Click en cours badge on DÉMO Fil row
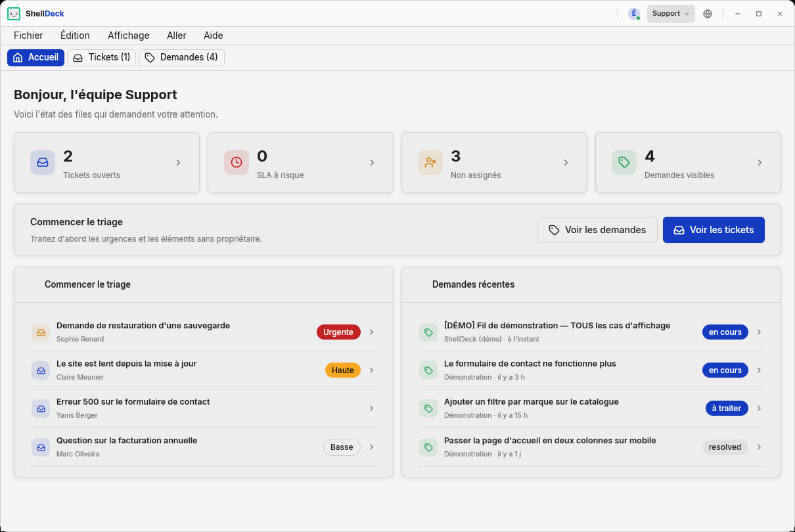The width and height of the screenshot is (795, 532). pyautogui.click(x=725, y=332)
